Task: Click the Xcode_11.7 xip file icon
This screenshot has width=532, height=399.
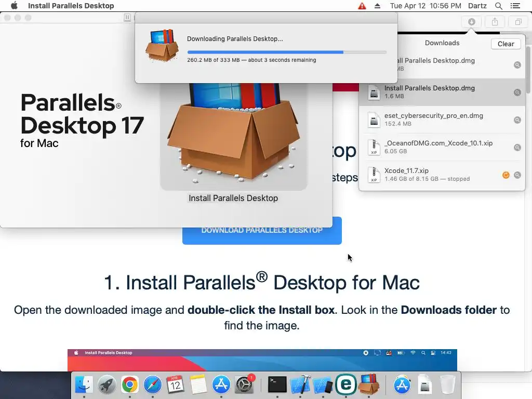Action: 374,175
